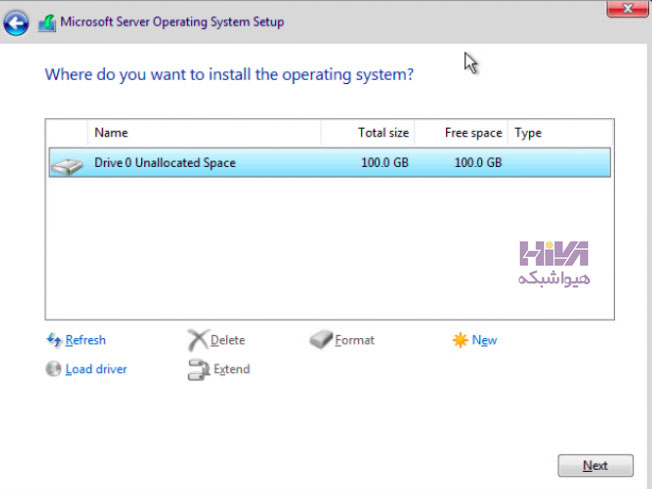
Task: Click the Load driver disc icon
Action: pyautogui.click(x=53, y=369)
